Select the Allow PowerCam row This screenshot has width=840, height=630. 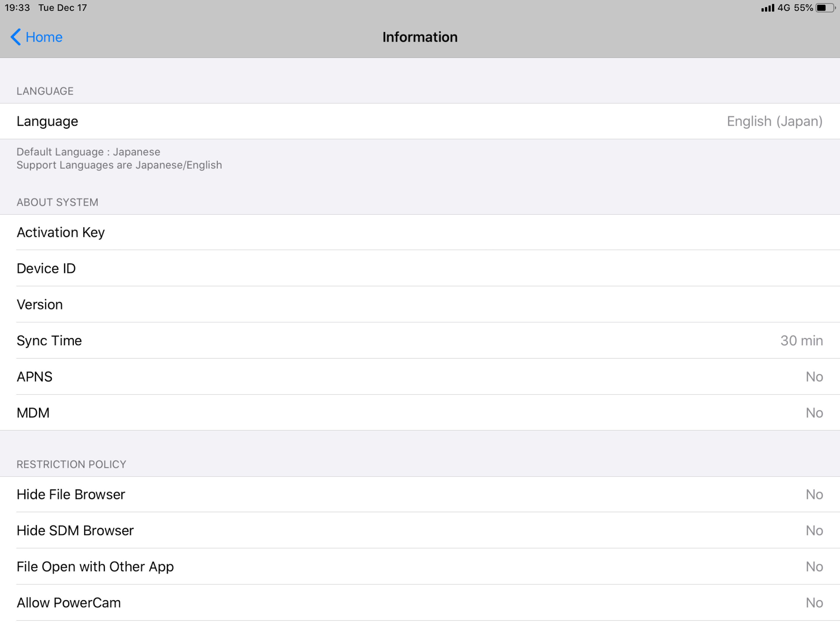click(420, 603)
